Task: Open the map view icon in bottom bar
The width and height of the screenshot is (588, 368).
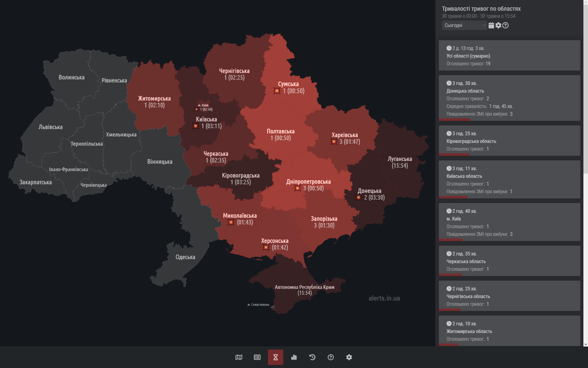Action: pyautogui.click(x=239, y=357)
